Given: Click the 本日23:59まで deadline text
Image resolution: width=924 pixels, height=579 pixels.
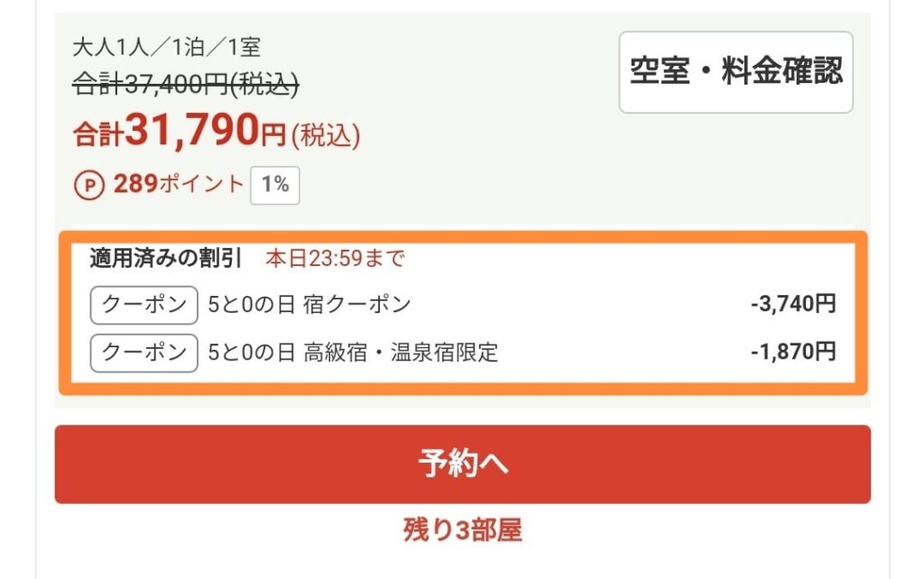Looking at the screenshot, I should click(x=335, y=259).
